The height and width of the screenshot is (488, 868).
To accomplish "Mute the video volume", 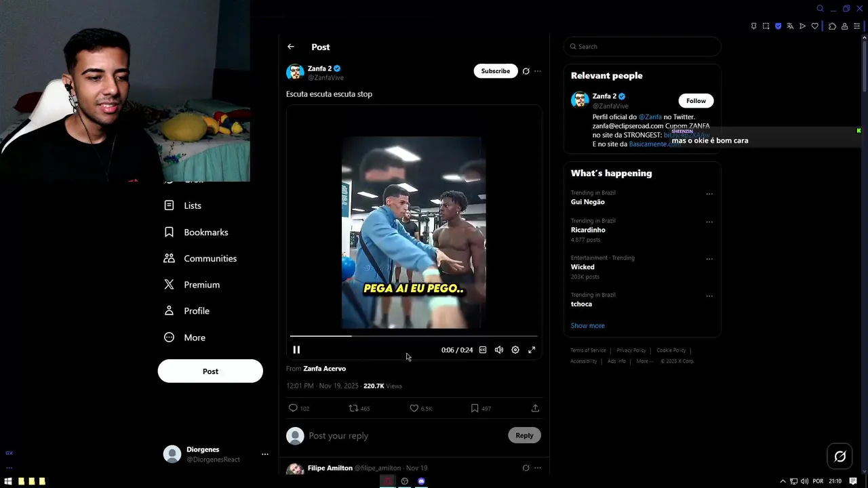I will pyautogui.click(x=499, y=350).
